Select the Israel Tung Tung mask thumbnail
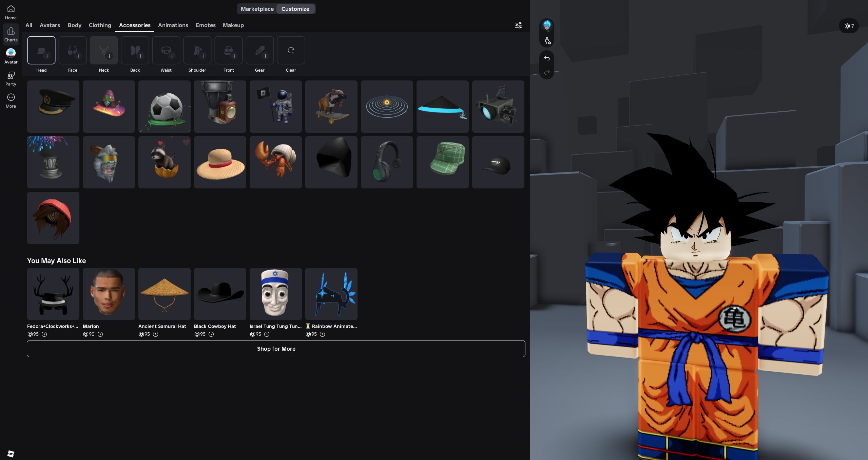The height and width of the screenshot is (460, 868). coord(276,294)
